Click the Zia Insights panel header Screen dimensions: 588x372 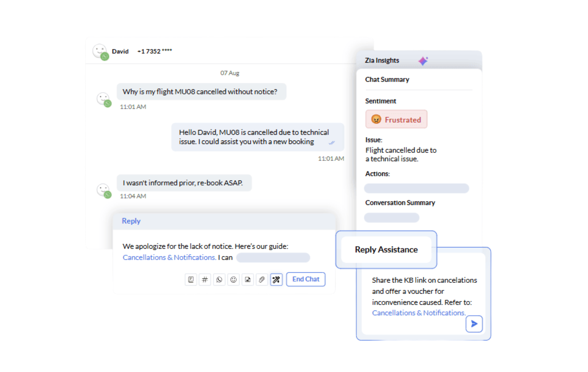[382, 60]
